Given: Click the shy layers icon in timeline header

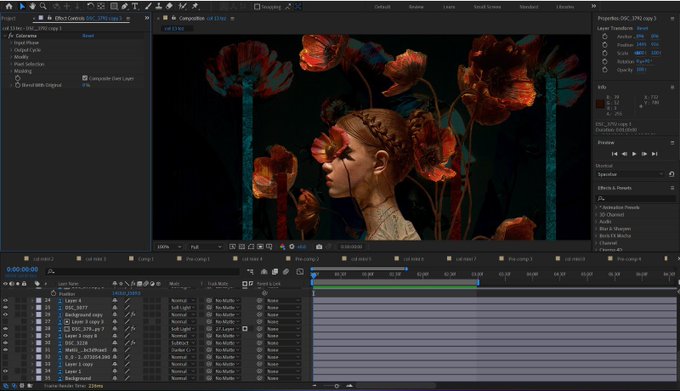Looking at the screenshot, I should tap(264, 272).
